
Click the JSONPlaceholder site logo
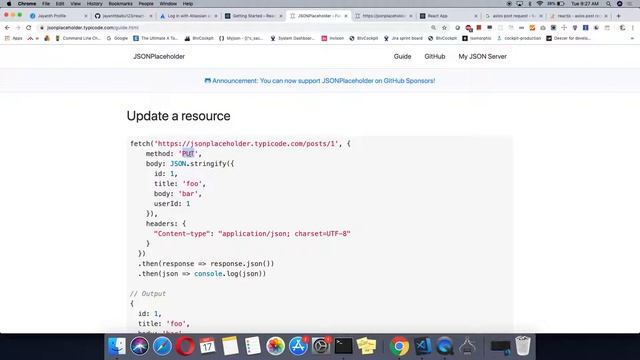159,56
